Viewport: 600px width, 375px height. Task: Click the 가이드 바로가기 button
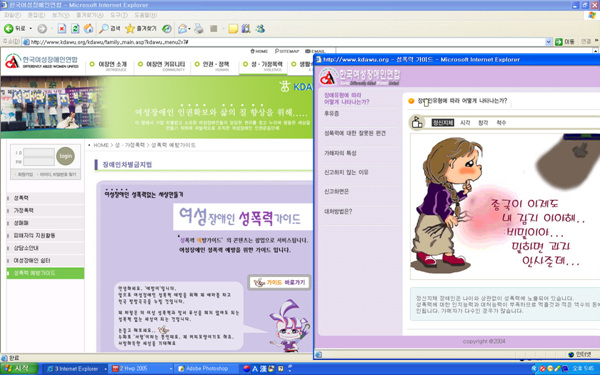(279, 283)
